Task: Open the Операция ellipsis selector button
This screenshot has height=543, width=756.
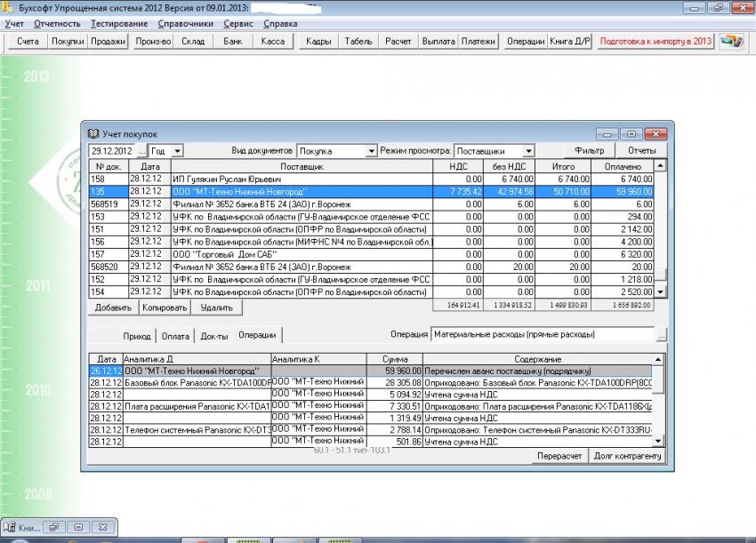Action: pos(661,335)
